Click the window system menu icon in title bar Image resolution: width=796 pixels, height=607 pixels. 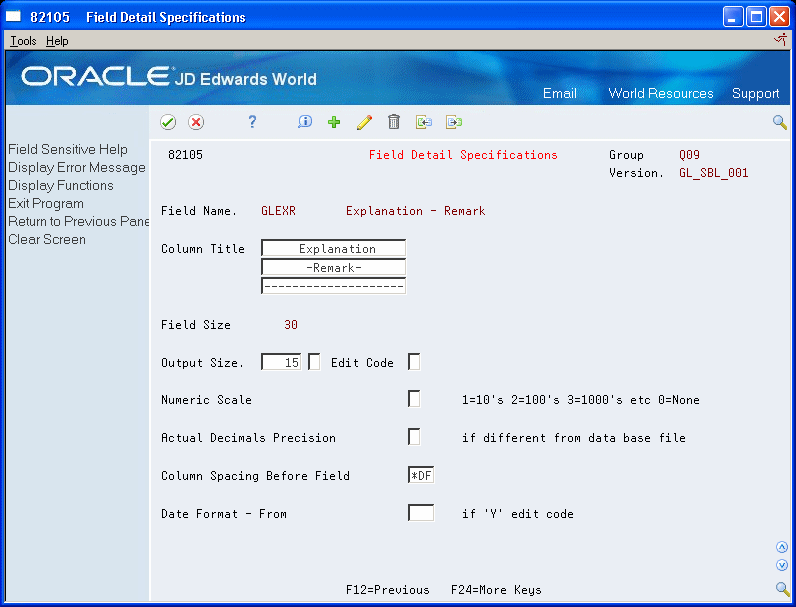[13, 17]
